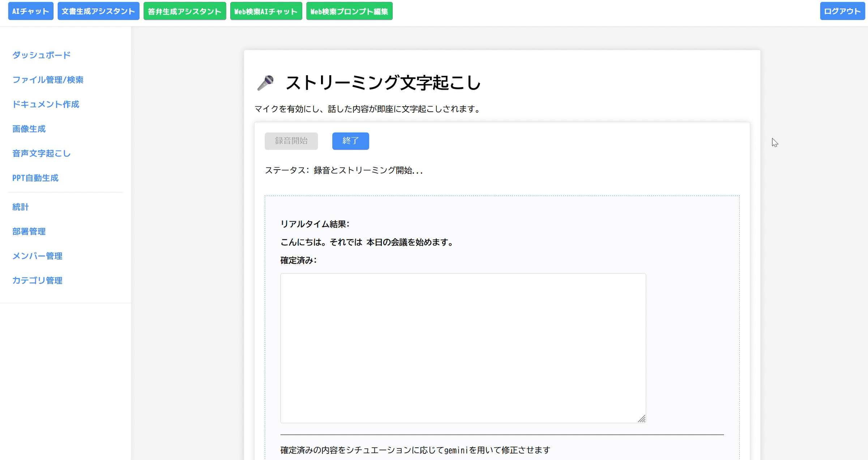
Task: Open Web検索プロンプト編集
Action: coord(349,11)
